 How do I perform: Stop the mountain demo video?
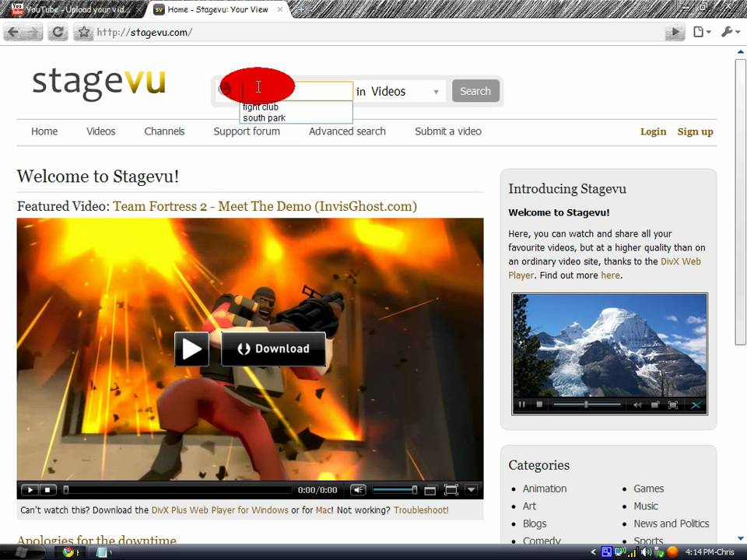(539, 404)
